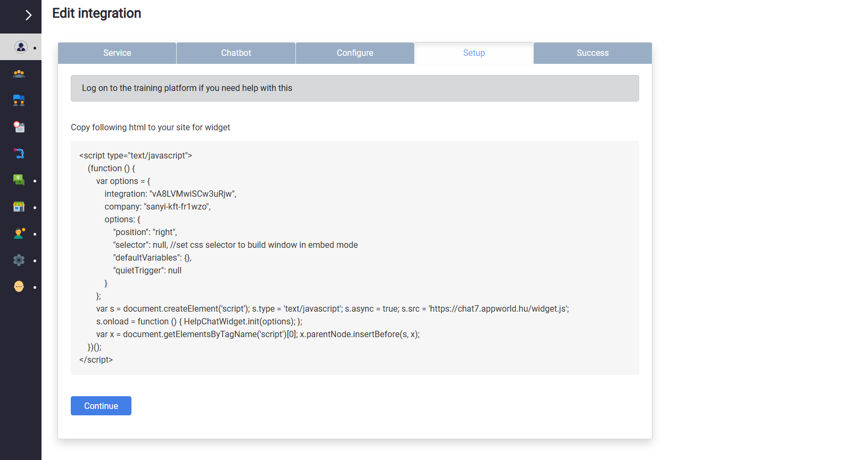Jump to the Success tab
This screenshot has width=868, height=460.
coord(592,53)
